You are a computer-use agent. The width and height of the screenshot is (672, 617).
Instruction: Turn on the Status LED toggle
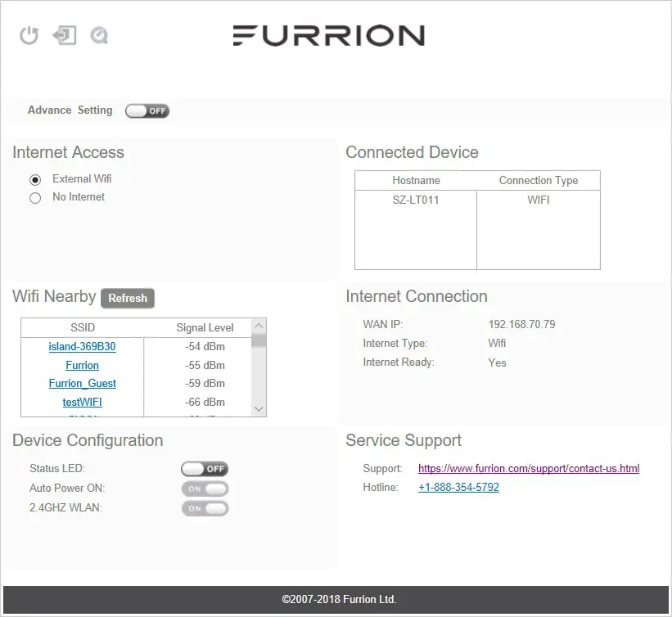point(204,469)
